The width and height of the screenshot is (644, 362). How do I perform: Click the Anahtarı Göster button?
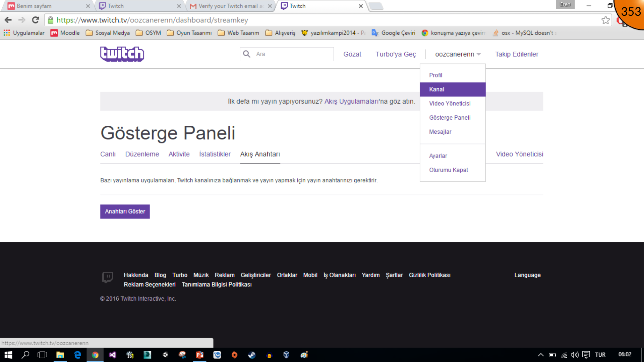[x=125, y=212]
